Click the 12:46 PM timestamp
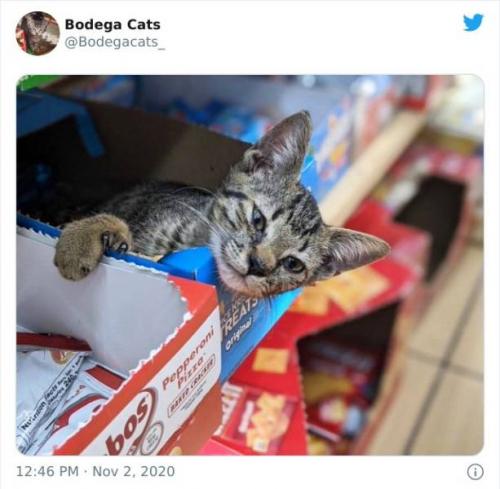 (x=47, y=471)
